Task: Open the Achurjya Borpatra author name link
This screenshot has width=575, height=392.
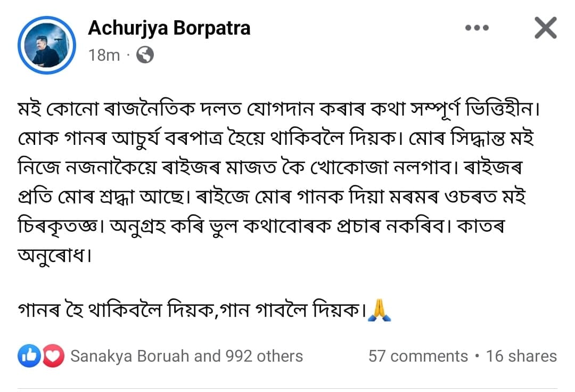Action: [x=169, y=28]
